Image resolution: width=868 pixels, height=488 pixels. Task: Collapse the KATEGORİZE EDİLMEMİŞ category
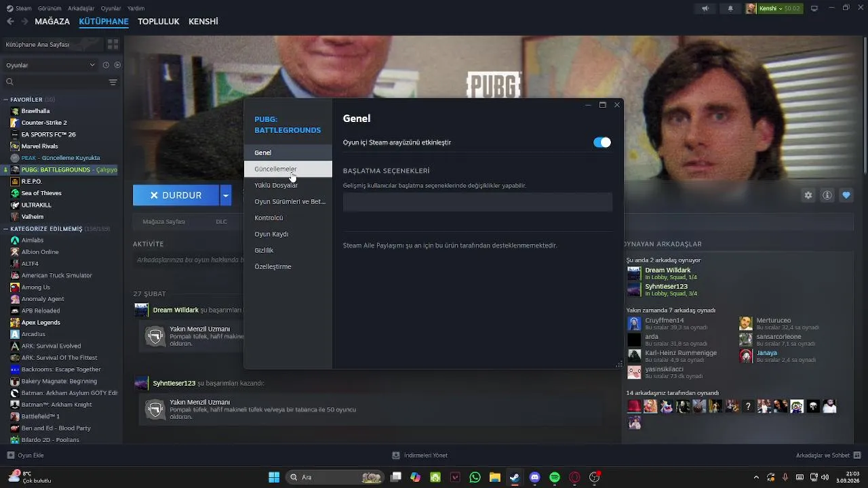tap(5, 229)
